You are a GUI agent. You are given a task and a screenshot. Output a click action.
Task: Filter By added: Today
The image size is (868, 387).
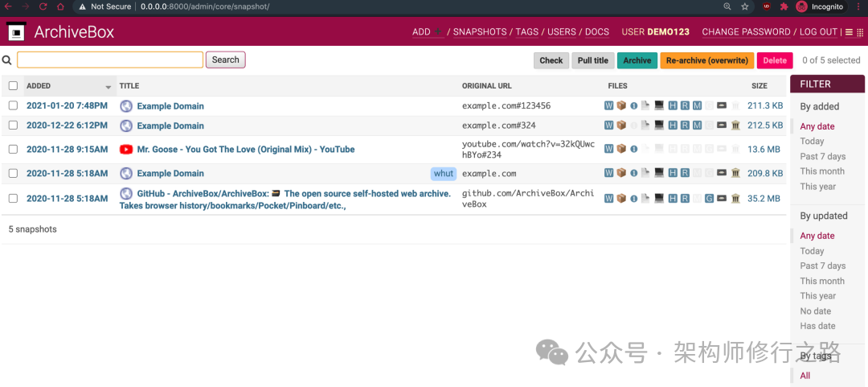(x=812, y=142)
